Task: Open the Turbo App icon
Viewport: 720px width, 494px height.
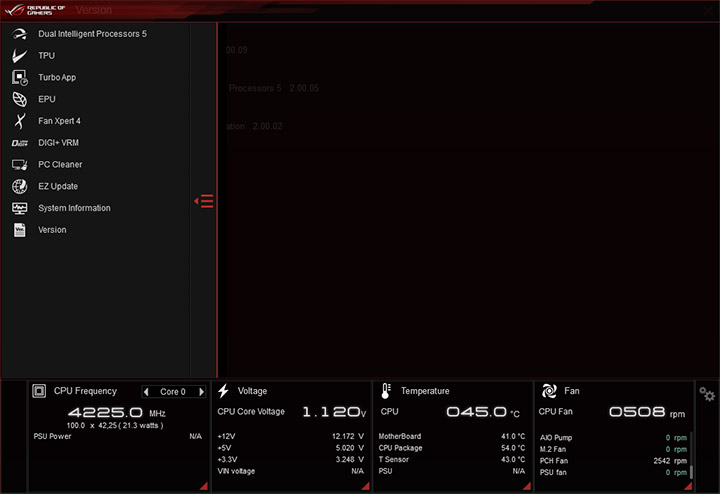Action: (x=20, y=78)
